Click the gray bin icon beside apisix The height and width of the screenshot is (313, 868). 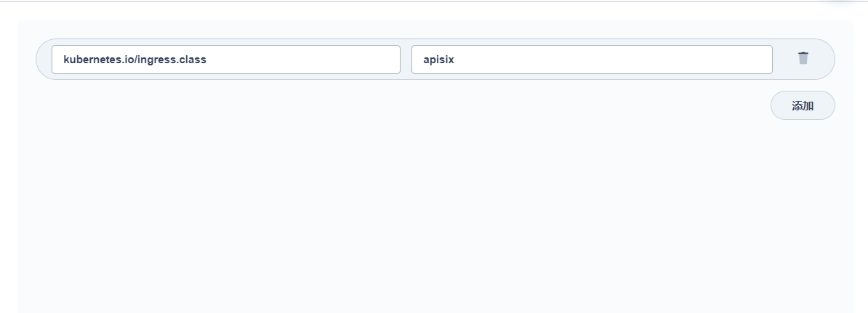803,58
